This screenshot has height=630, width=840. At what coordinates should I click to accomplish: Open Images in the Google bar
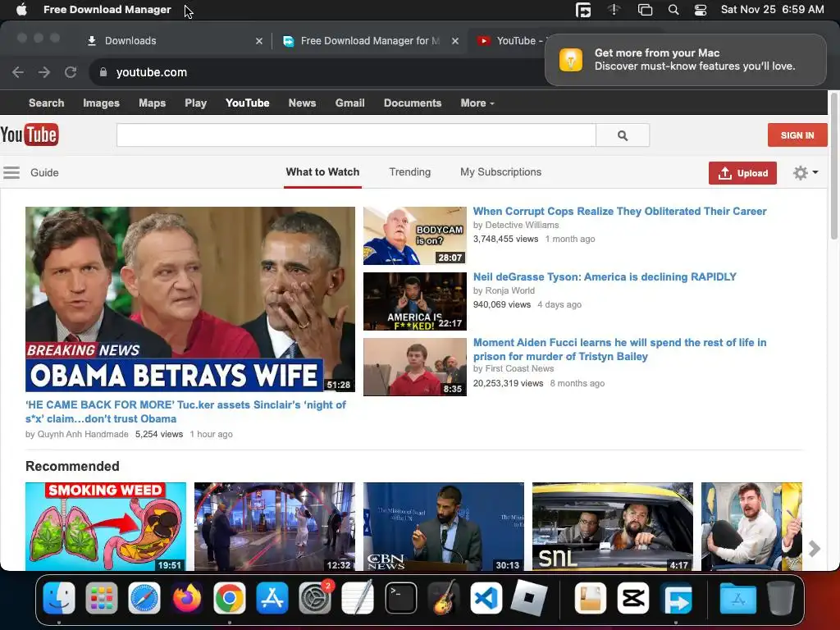coord(101,103)
